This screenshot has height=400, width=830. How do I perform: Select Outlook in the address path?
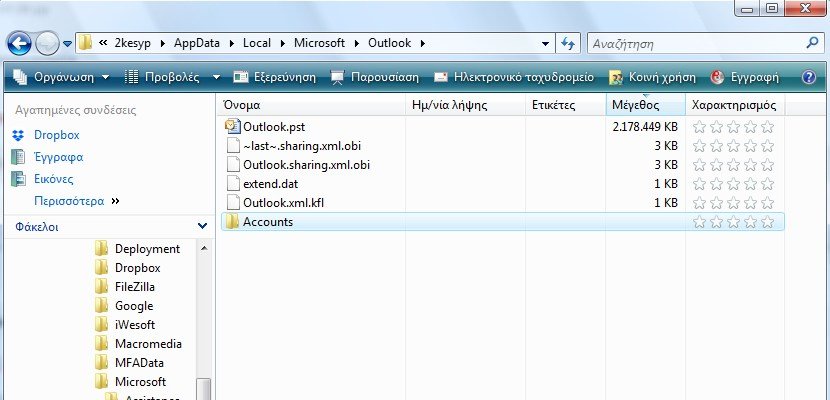(390, 43)
